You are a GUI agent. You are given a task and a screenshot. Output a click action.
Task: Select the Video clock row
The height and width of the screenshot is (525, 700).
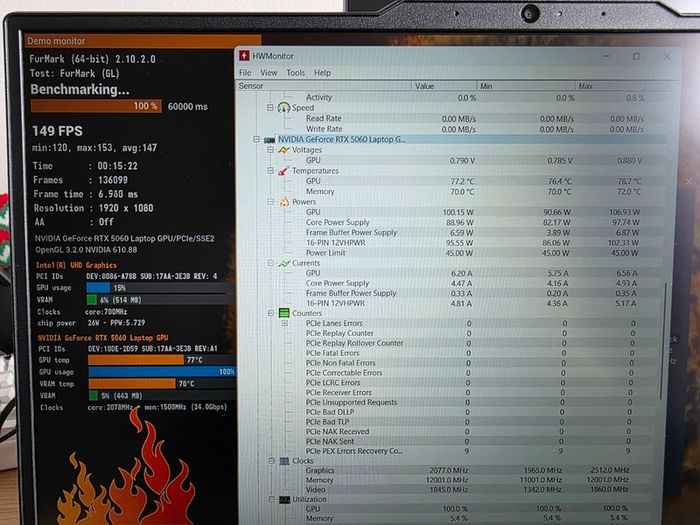467,490
